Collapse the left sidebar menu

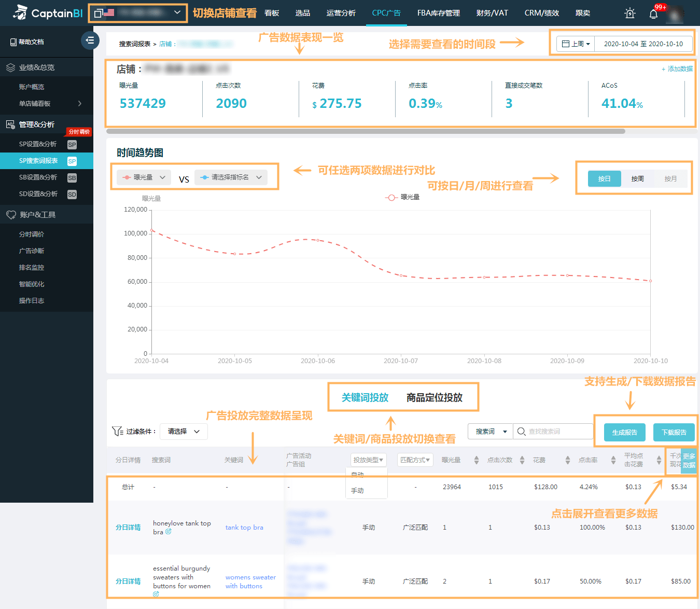[x=90, y=40]
